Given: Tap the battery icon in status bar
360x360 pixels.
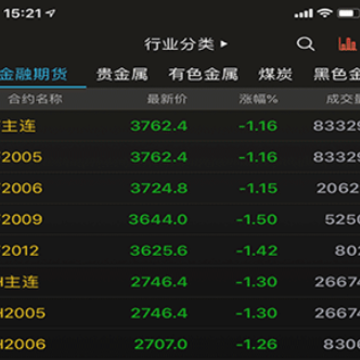Looking at the screenshot, I should pos(349,13).
